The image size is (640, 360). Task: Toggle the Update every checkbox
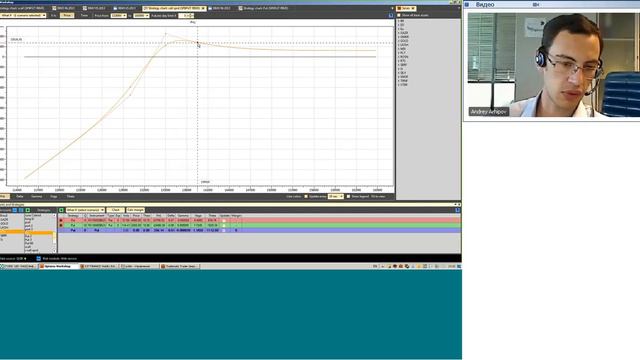[x=306, y=196]
